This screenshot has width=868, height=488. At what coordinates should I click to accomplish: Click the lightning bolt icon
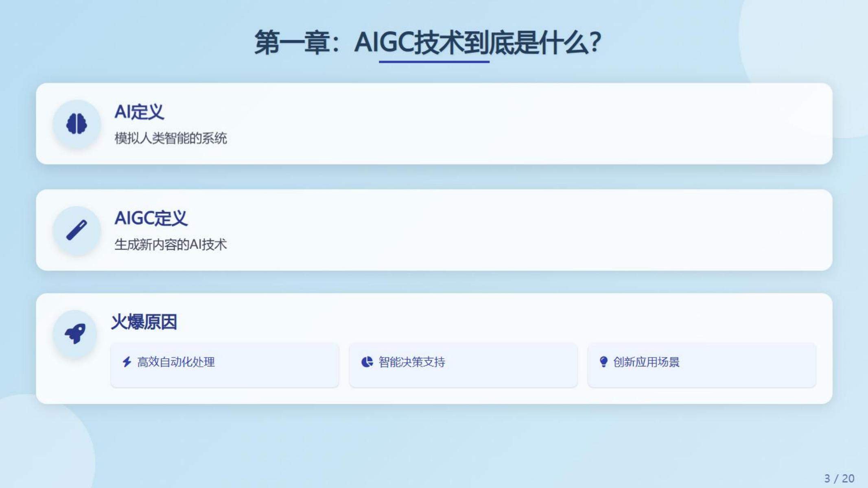tap(127, 362)
